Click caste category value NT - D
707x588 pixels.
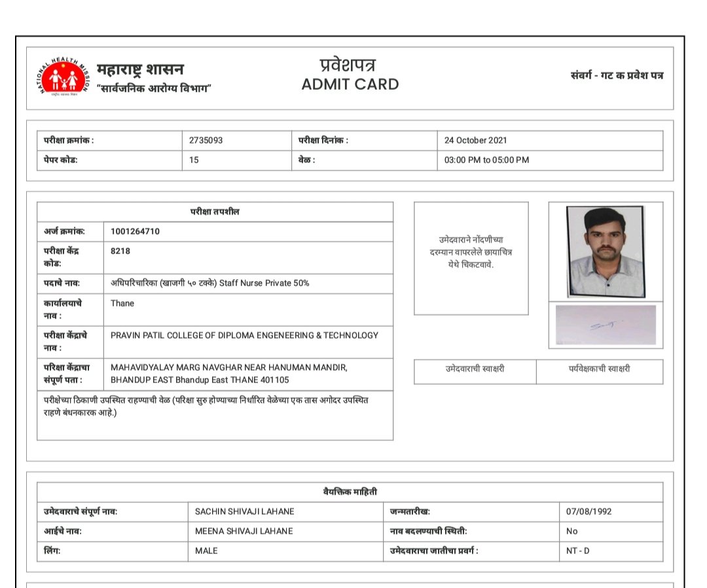(x=577, y=551)
